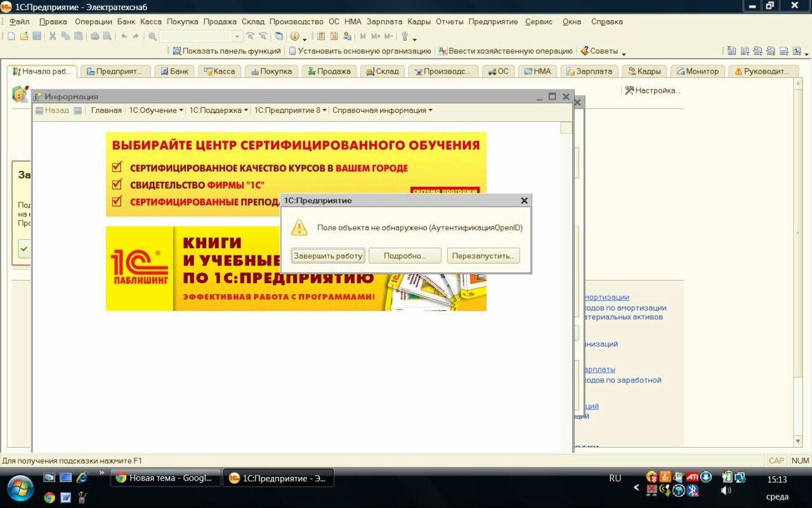Click the Подробно... button
The width and height of the screenshot is (812, 508).
coord(405,256)
